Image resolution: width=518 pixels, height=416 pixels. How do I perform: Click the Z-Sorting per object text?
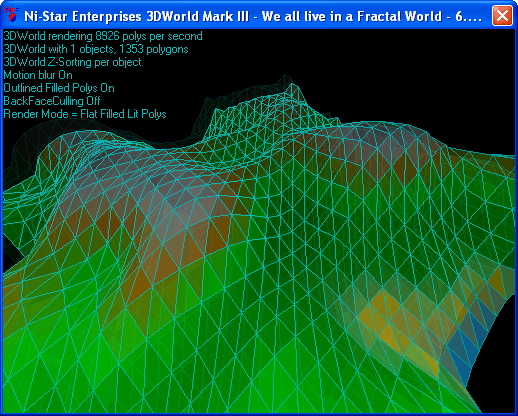point(72,62)
